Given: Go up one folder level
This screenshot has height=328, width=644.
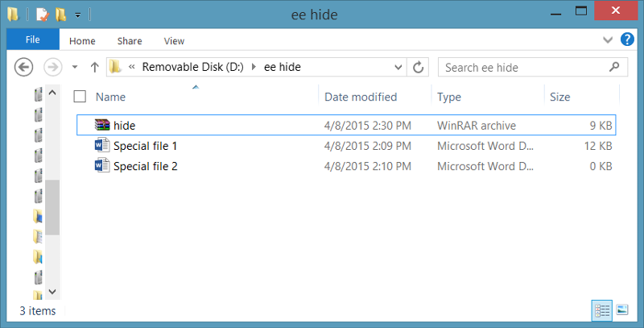Looking at the screenshot, I should point(95,67).
